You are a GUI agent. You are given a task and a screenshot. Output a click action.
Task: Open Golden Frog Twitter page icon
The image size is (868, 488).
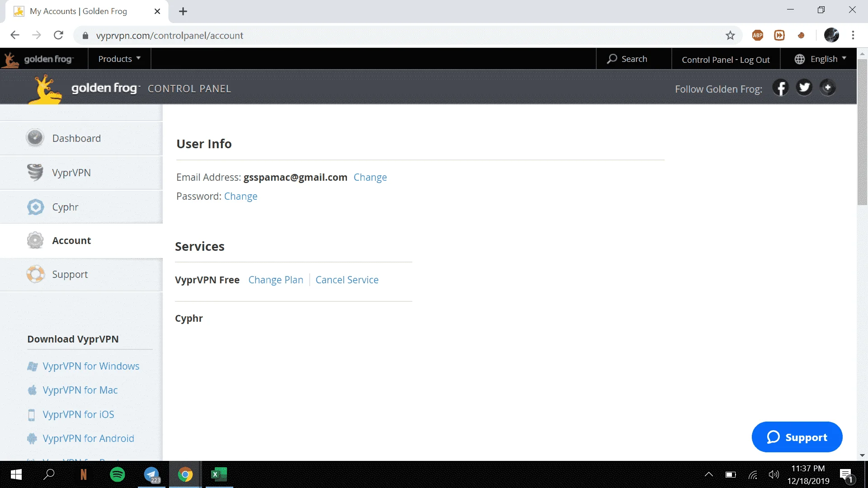[x=804, y=88]
